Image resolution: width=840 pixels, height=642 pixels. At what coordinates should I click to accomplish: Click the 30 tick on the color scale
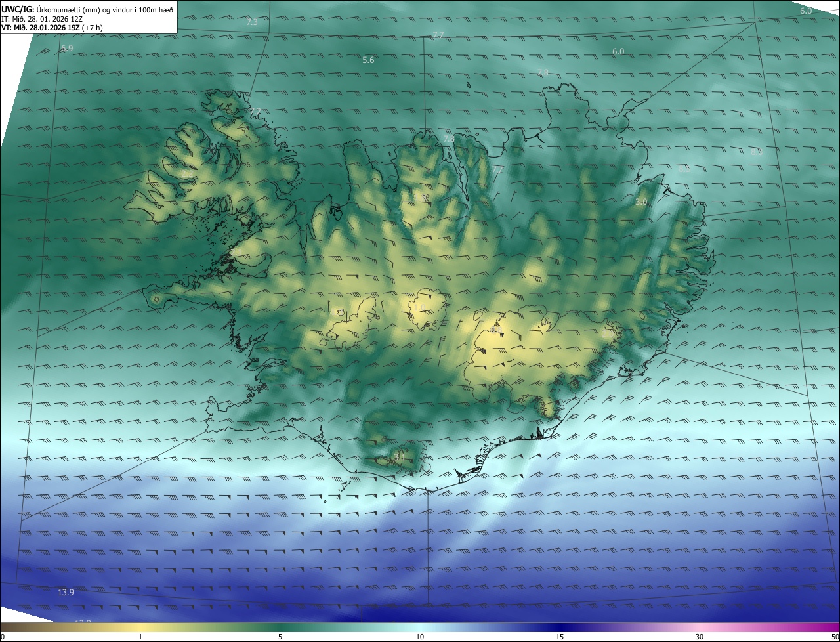[700, 637]
